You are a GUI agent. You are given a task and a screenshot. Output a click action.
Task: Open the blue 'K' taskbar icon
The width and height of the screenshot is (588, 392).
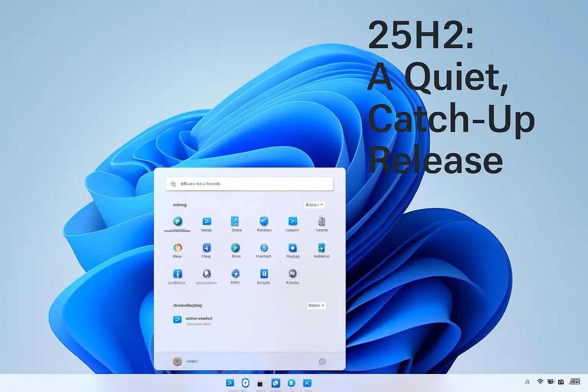pyautogui.click(x=307, y=383)
